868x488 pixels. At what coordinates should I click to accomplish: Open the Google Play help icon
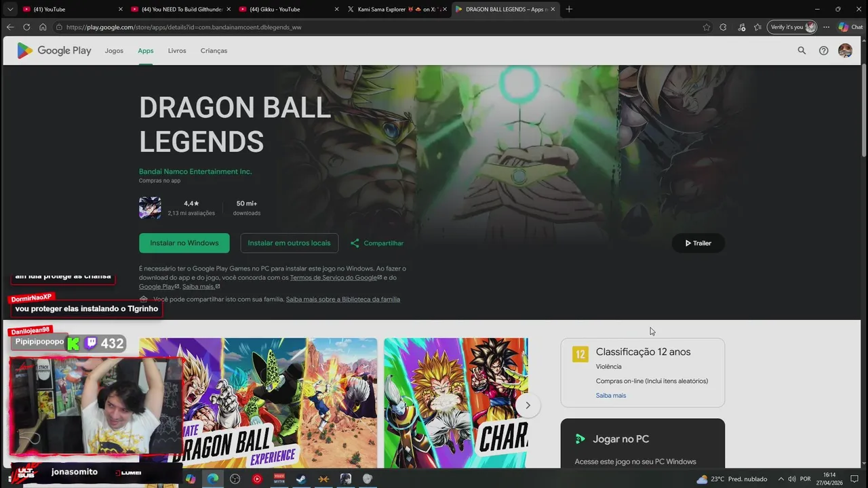point(823,51)
